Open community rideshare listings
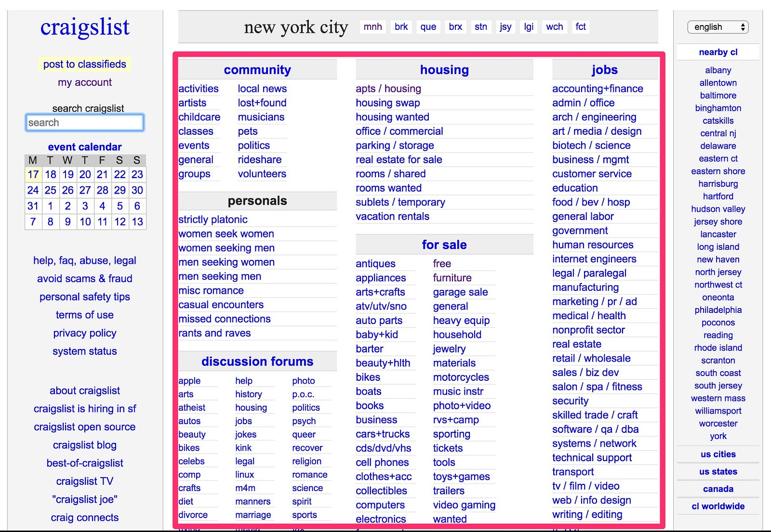Viewport: 771px width, 532px height. 260,159
